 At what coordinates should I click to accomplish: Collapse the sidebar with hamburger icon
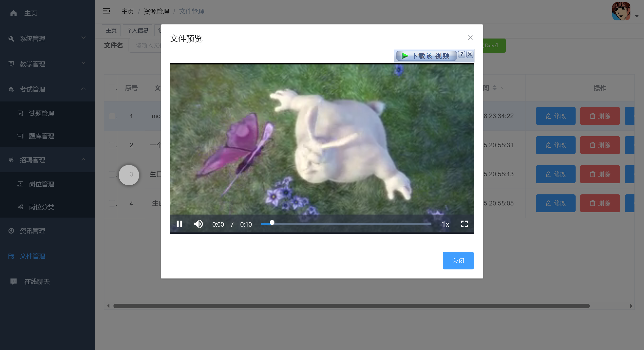point(106,11)
